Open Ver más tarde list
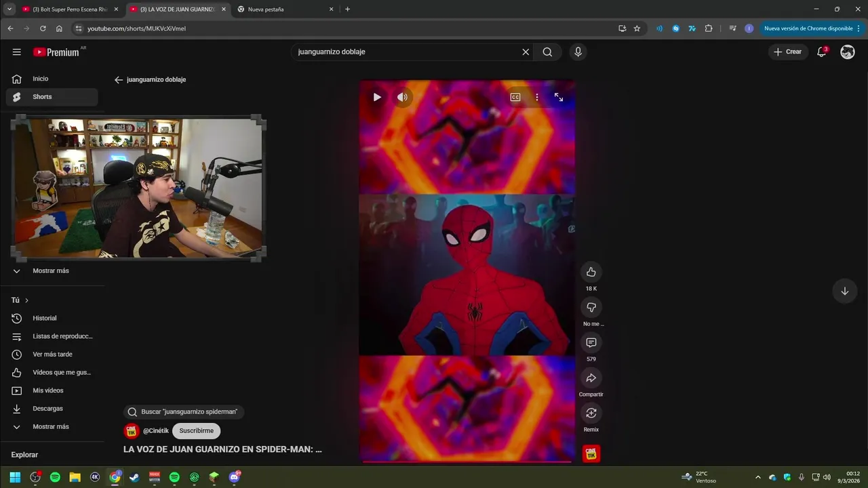This screenshot has height=488, width=868. tap(52, 354)
